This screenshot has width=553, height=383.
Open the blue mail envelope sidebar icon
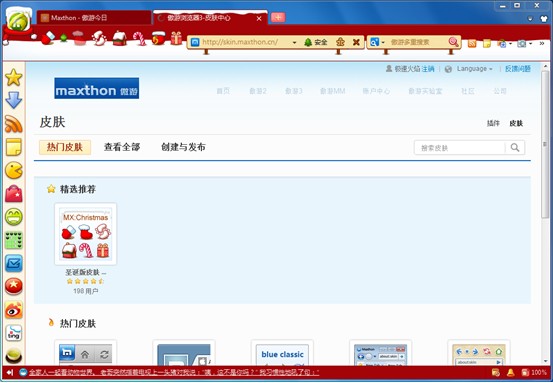pos(14,263)
